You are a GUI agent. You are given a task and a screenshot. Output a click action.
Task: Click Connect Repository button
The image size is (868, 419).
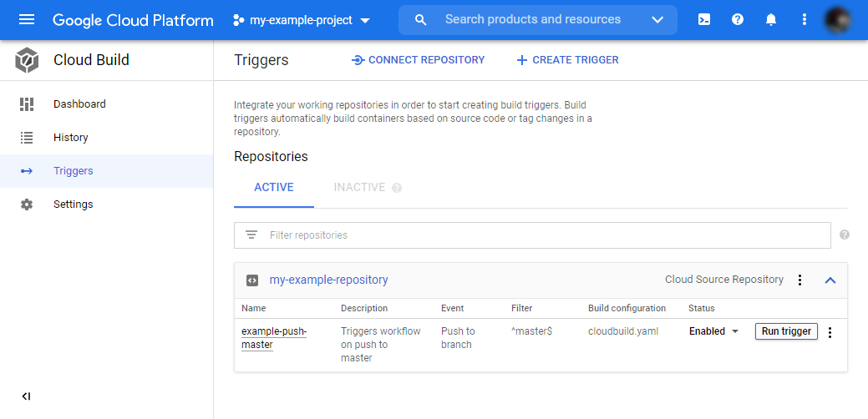pyautogui.click(x=419, y=60)
